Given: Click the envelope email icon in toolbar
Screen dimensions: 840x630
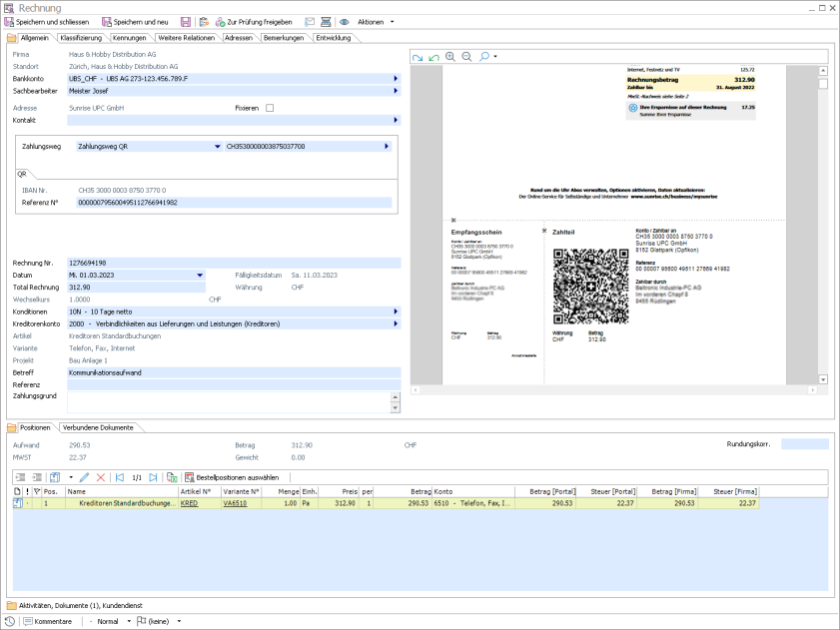Looking at the screenshot, I should (310, 21).
